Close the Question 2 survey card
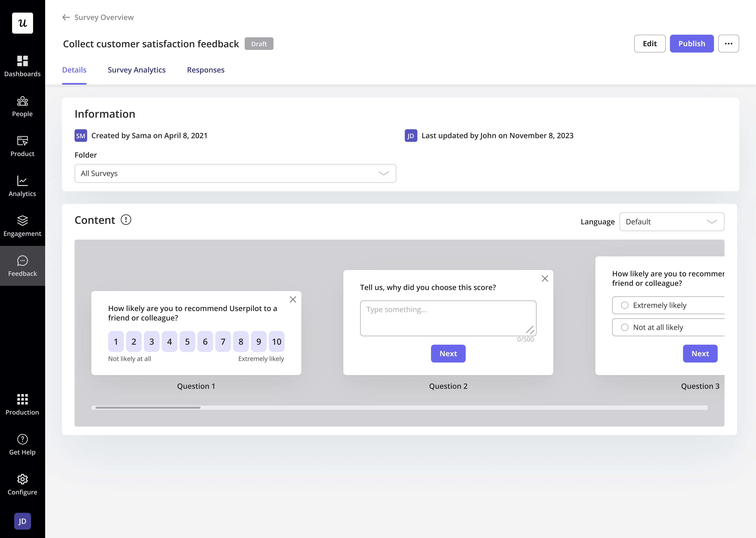This screenshot has width=756, height=538. point(545,279)
